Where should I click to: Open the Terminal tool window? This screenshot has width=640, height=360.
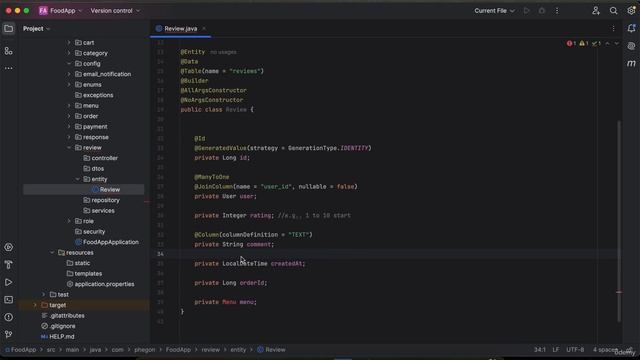point(9,300)
